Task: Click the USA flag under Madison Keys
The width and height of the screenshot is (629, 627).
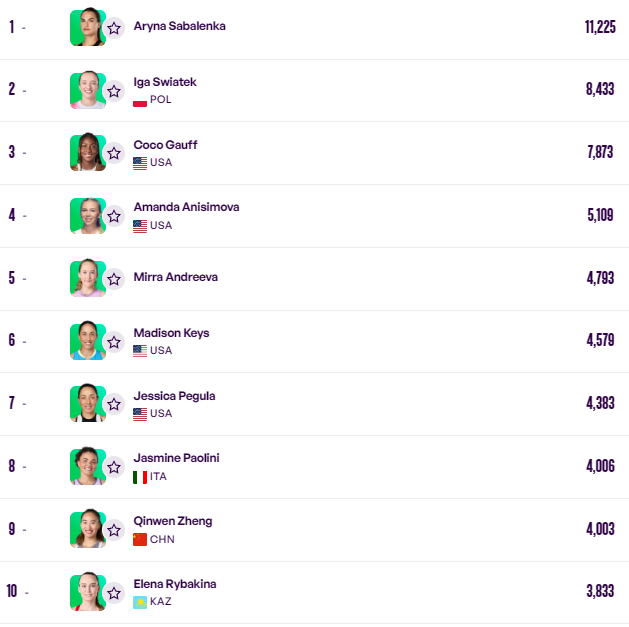Action: coord(140,351)
